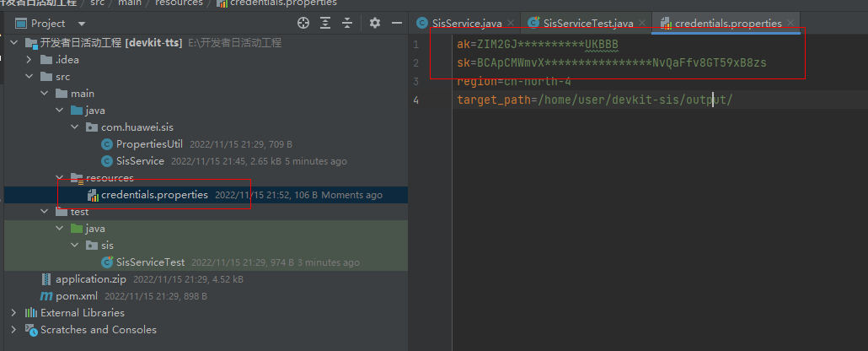Select the PropertiesUtil class icon
868x351 pixels.
coord(107,144)
